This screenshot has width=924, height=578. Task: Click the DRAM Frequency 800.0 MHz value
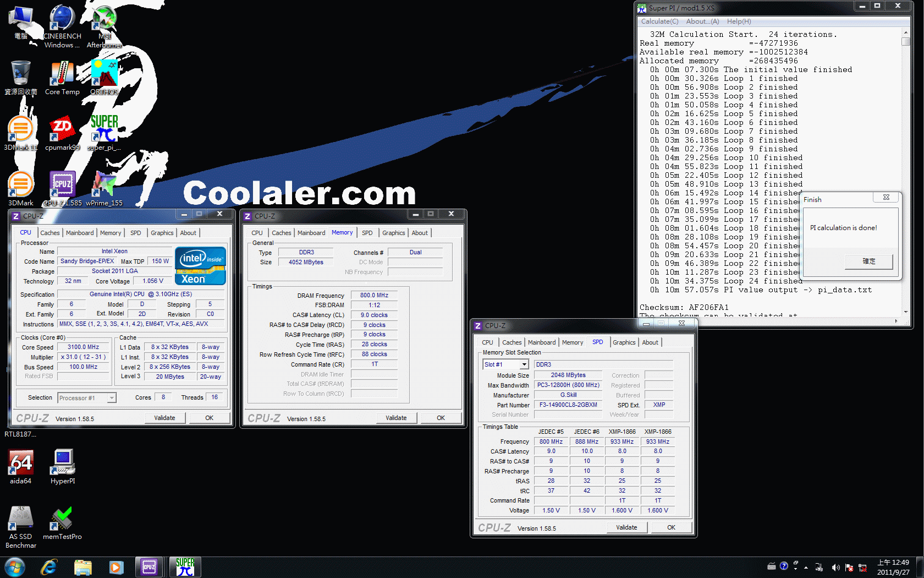[374, 296]
